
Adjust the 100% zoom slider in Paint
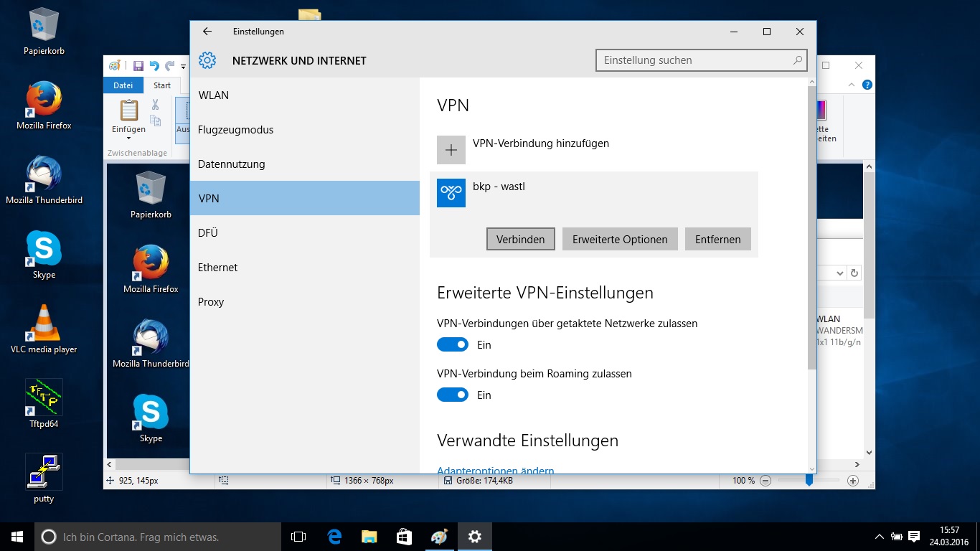point(809,481)
